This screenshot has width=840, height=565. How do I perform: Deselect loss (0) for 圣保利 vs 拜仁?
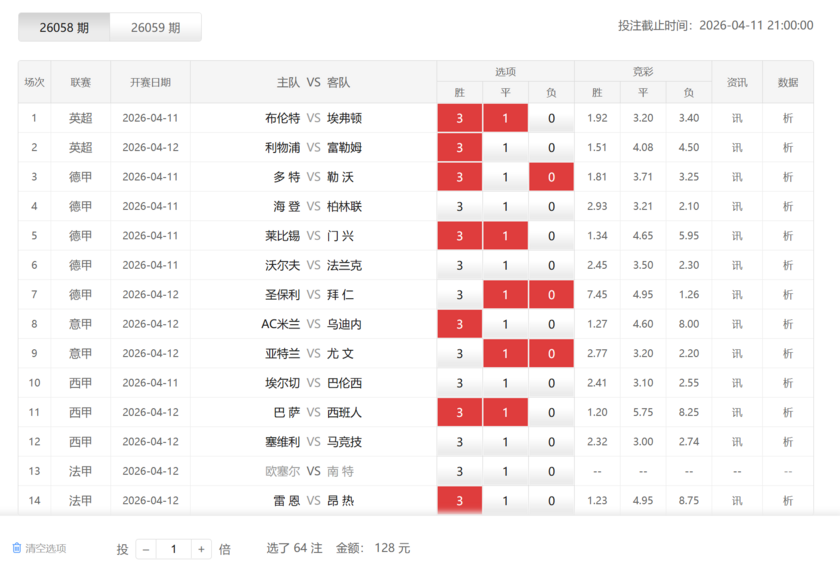coord(551,295)
